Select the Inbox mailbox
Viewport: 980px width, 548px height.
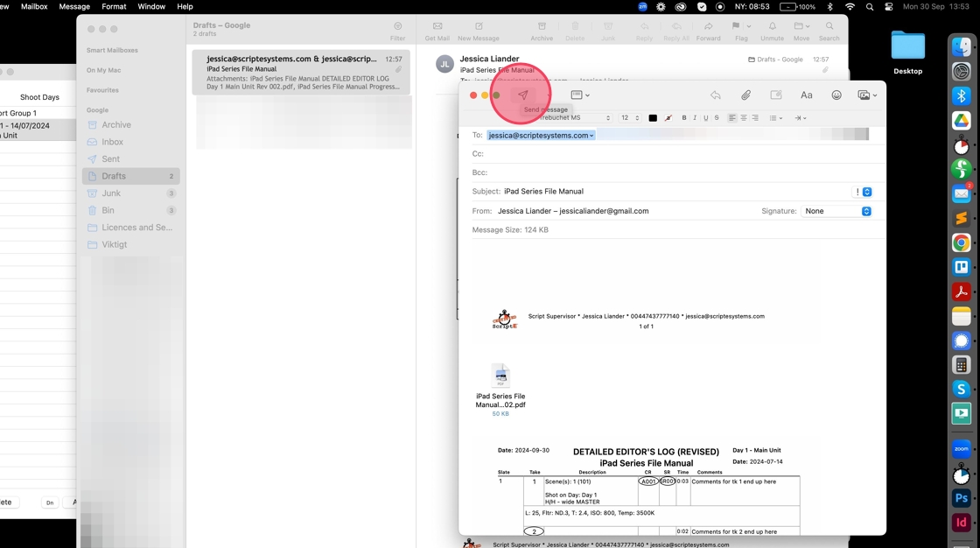pyautogui.click(x=130, y=142)
